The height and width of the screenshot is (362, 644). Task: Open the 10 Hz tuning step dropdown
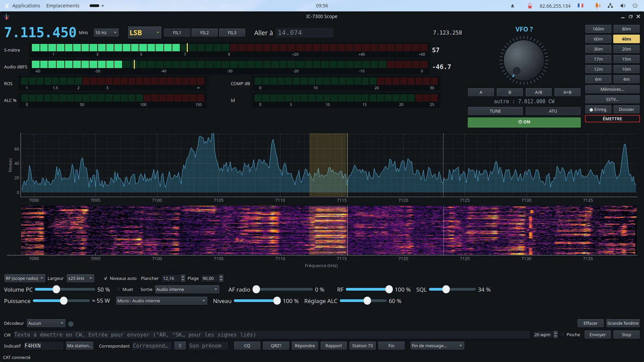pyautogui.click(x=106, y=33)
